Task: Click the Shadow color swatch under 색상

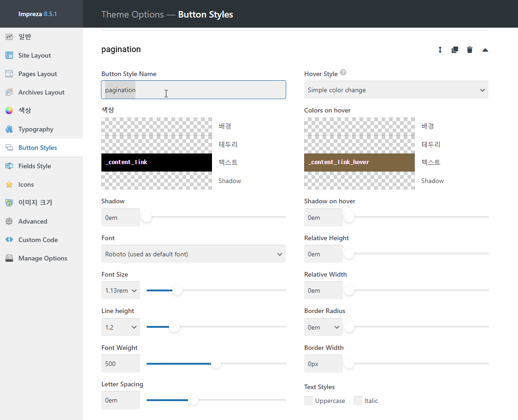Action: (157, 180)
